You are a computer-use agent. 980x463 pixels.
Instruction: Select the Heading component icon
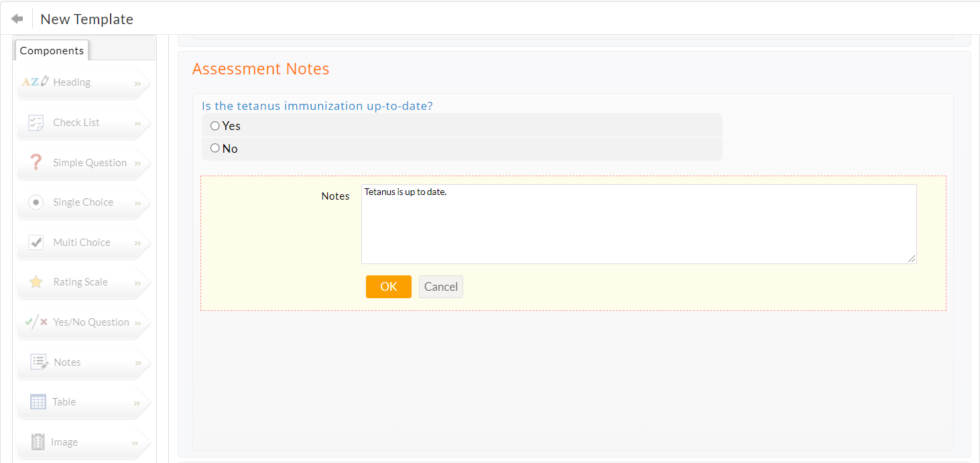(x=36, y=82)
